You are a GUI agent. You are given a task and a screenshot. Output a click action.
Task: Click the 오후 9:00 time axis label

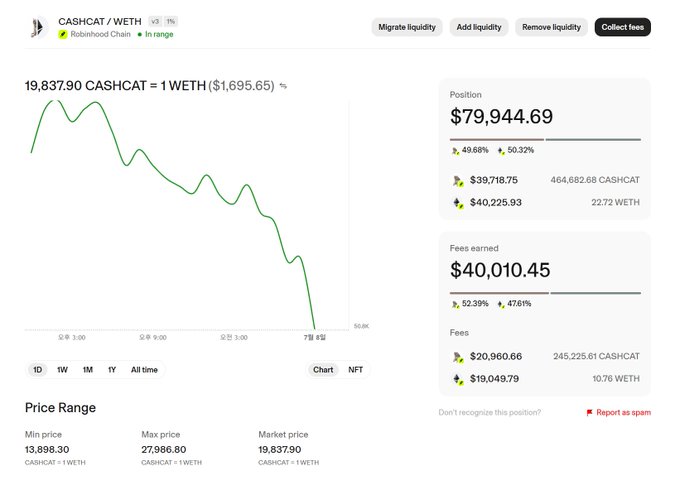[x=153, y=337]
